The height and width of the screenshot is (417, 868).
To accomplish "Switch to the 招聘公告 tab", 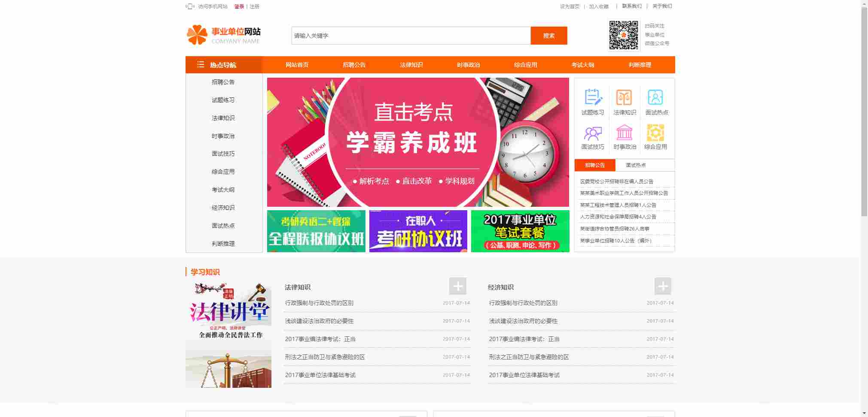I will [x=595, y=165].
